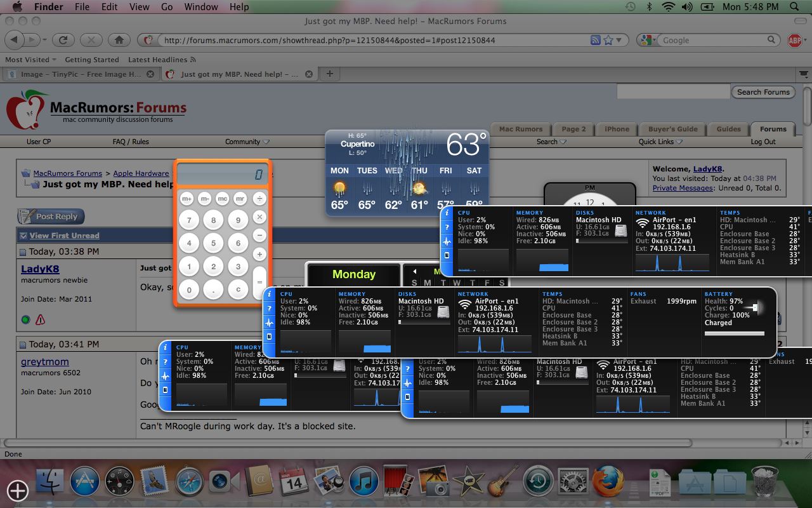Image resolution: width=812 pixels, height=508 pixels.
Task: Open Photo Booth from the Dock
Action: (x=398, y=482)
